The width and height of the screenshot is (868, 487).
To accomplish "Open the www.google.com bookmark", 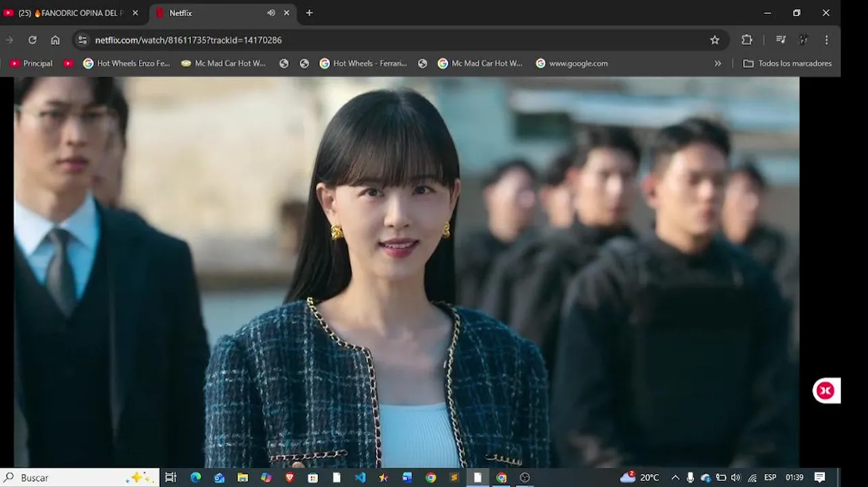I will [x=572, y=63].
